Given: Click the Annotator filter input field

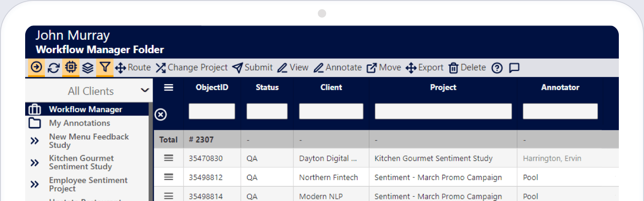Looking at the screenshot, I should point(560,111).
